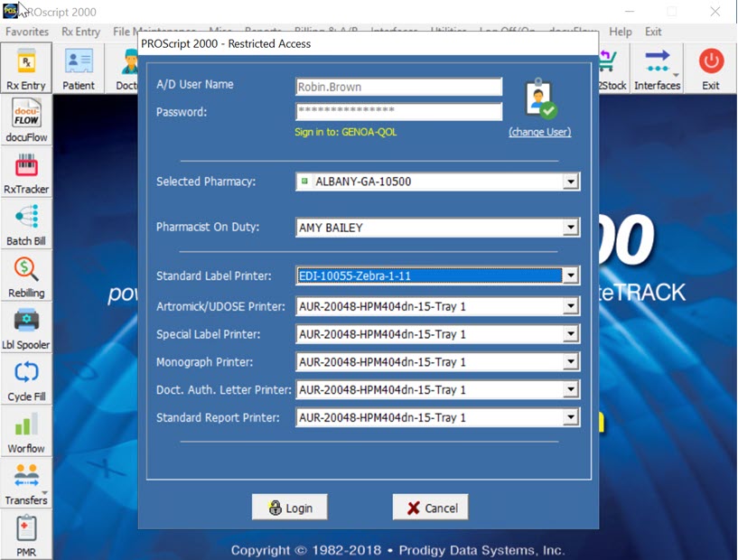Viewport: 738px width, 560px height.
Task: Expand the Monograph Printer dropdown list
Action: click(x=570, y=362)
